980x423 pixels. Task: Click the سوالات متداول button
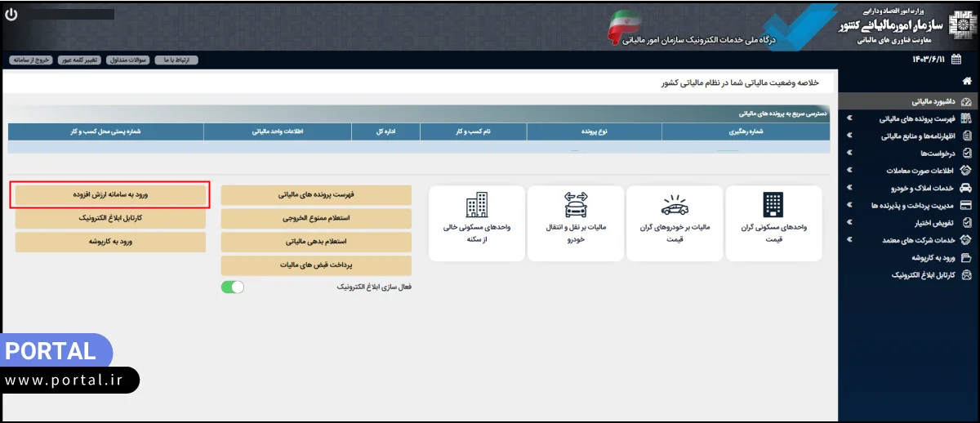(x=127, y=60)
